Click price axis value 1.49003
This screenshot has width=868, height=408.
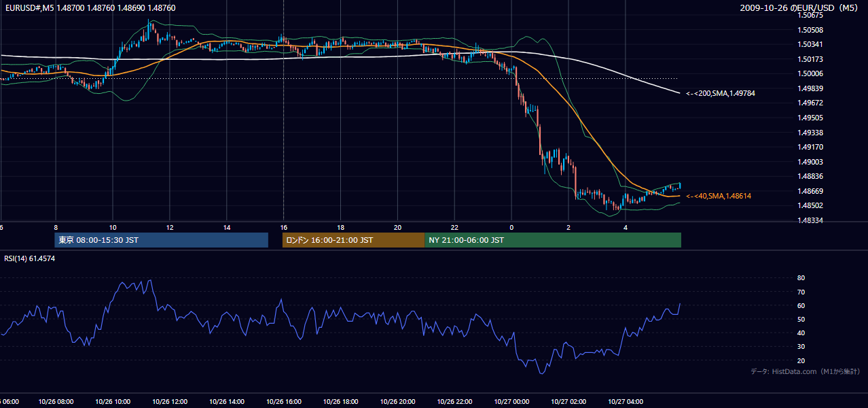[x=810, y=162]
